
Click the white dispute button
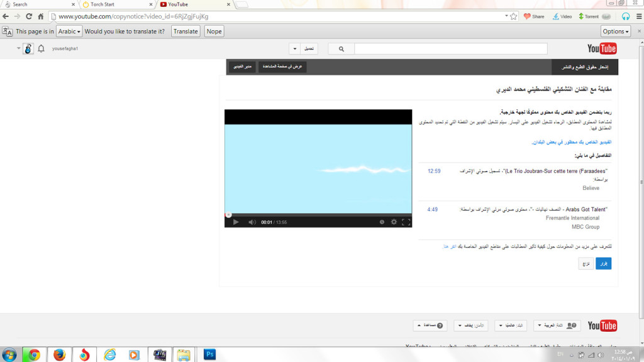point(586,263)
